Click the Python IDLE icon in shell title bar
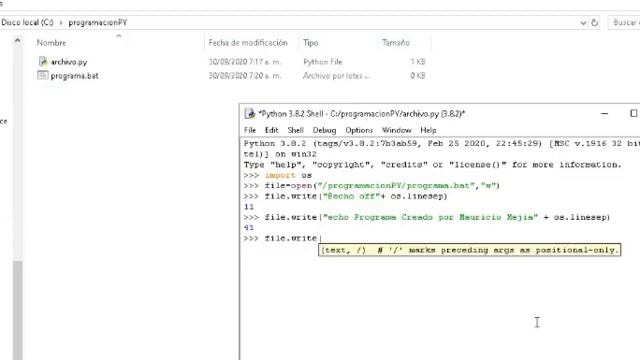Screen dimensions: 640x360 249,113
